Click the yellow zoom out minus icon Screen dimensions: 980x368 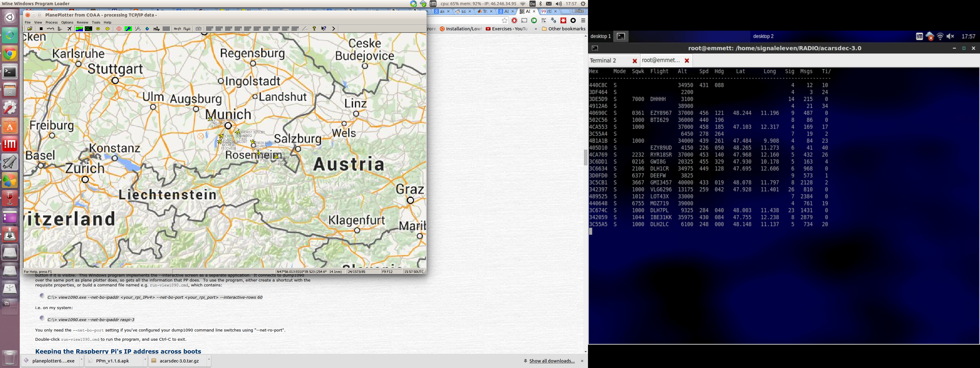(108, 29)
